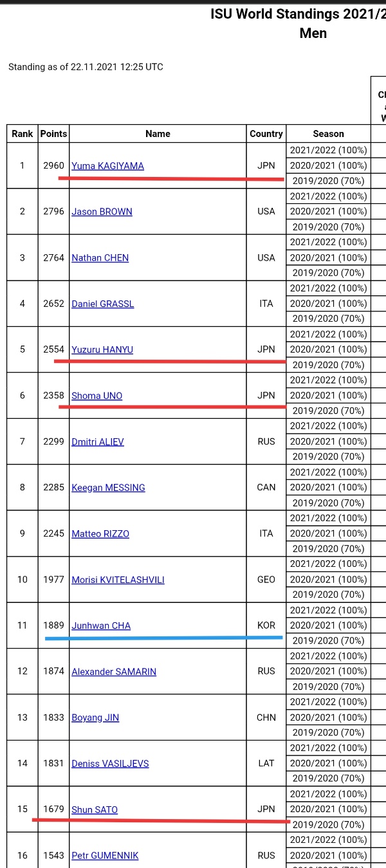Click Alexander SAMARIN name link
The height and width of the screenshot is (868, 386).
click(114, 672)
